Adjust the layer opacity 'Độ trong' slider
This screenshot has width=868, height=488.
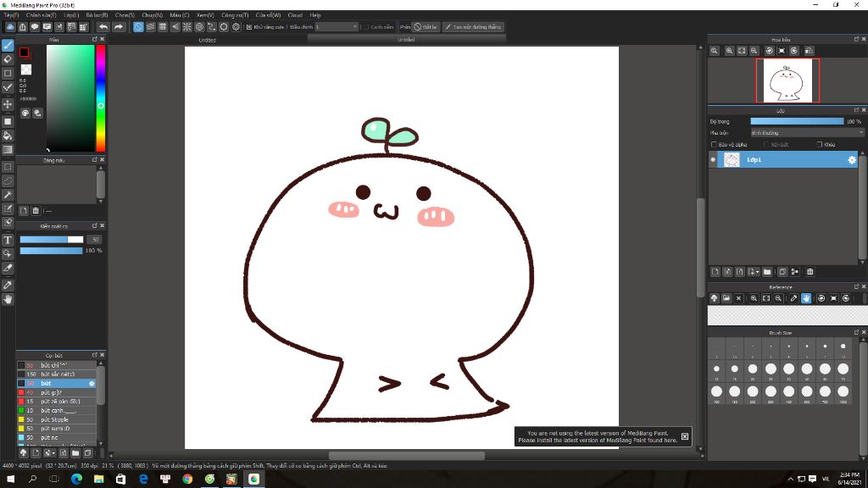[797, 121]
